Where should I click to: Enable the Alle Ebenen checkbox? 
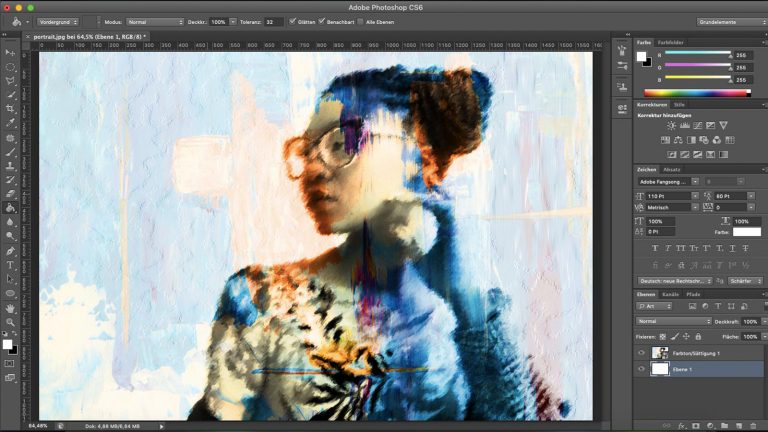tap(361, 21)
